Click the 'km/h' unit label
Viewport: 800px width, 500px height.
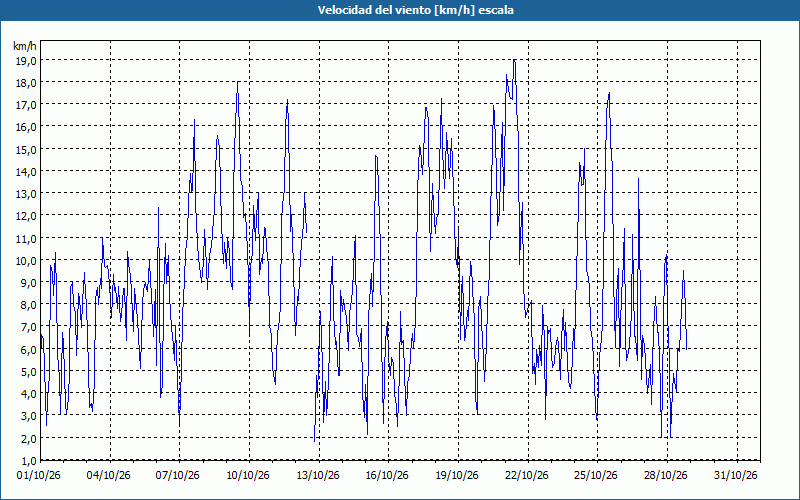(25, 46)
